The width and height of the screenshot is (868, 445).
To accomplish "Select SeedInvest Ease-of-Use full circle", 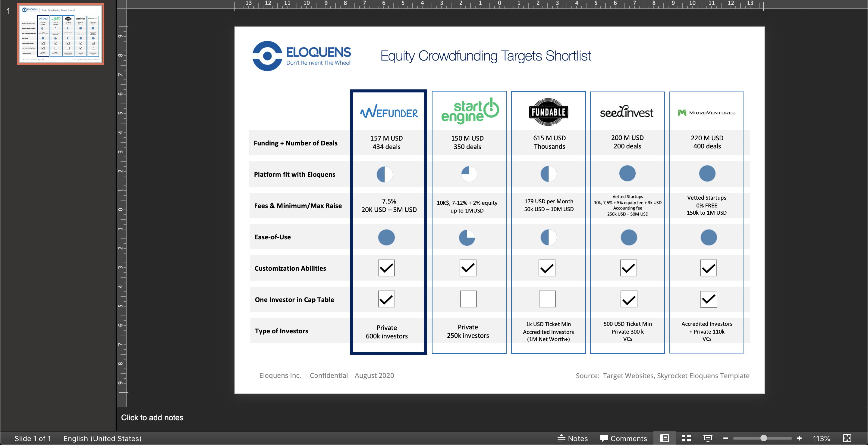I will pyautogui.click(x=629, y=237).
